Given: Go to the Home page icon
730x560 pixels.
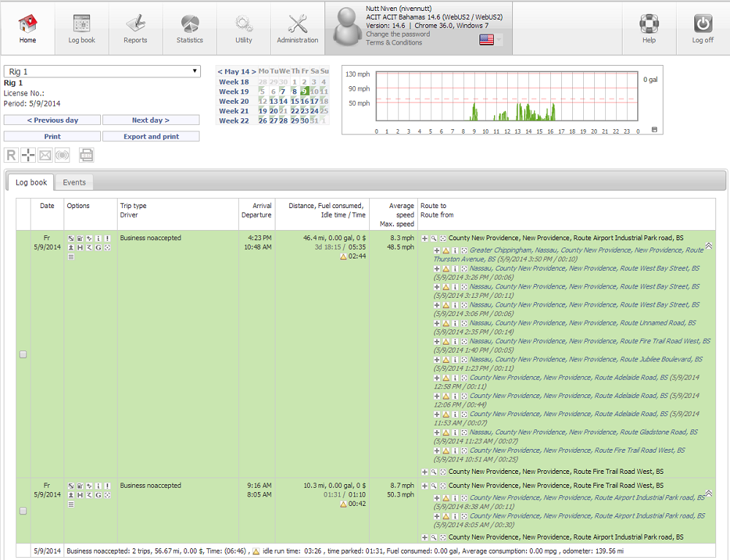Looking at the screenshot, I should pyautogui.click(x=28, y=23).
